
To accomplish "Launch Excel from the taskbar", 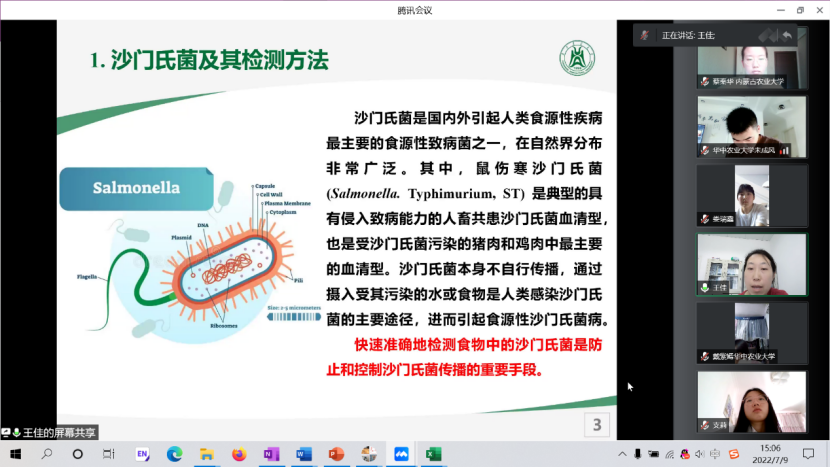I will click(434, 454).
